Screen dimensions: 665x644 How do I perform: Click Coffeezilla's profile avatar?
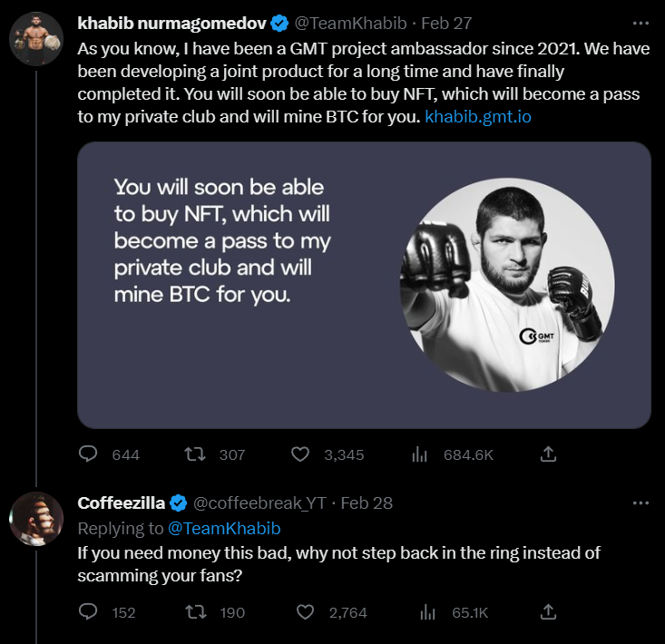(35, 520)
